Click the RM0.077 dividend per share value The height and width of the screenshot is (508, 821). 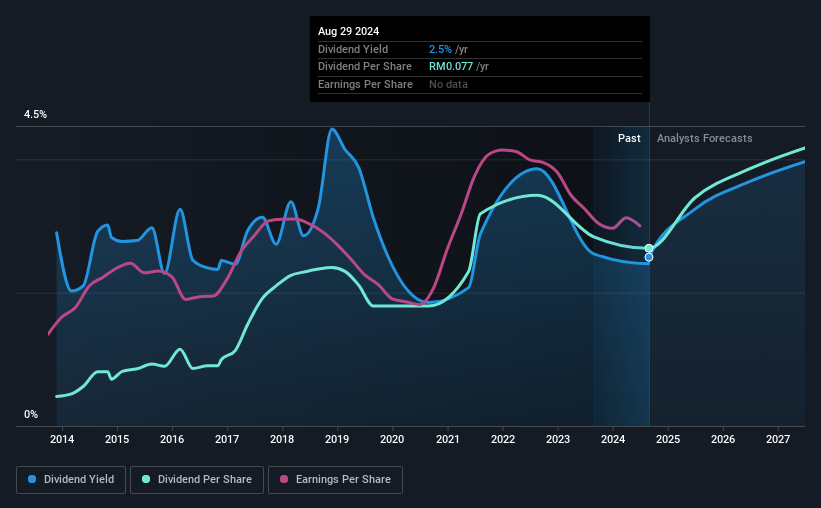(x=451, y=67)
